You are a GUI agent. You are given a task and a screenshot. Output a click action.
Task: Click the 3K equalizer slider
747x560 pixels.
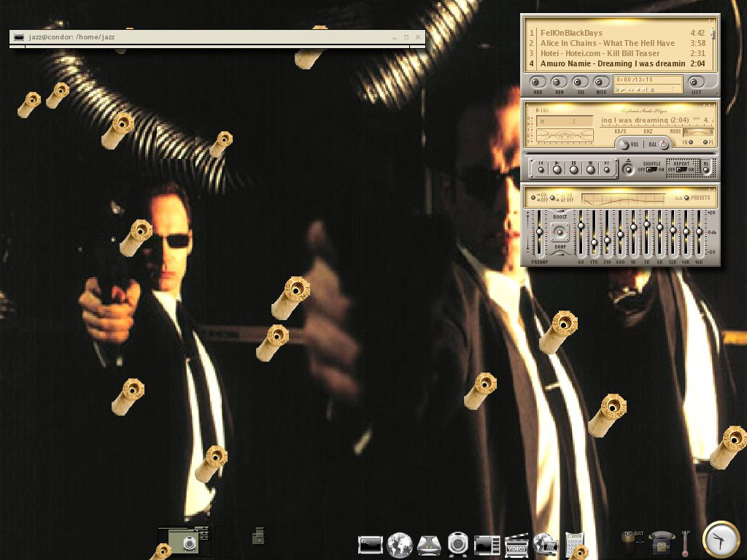(x=646, y=232)
